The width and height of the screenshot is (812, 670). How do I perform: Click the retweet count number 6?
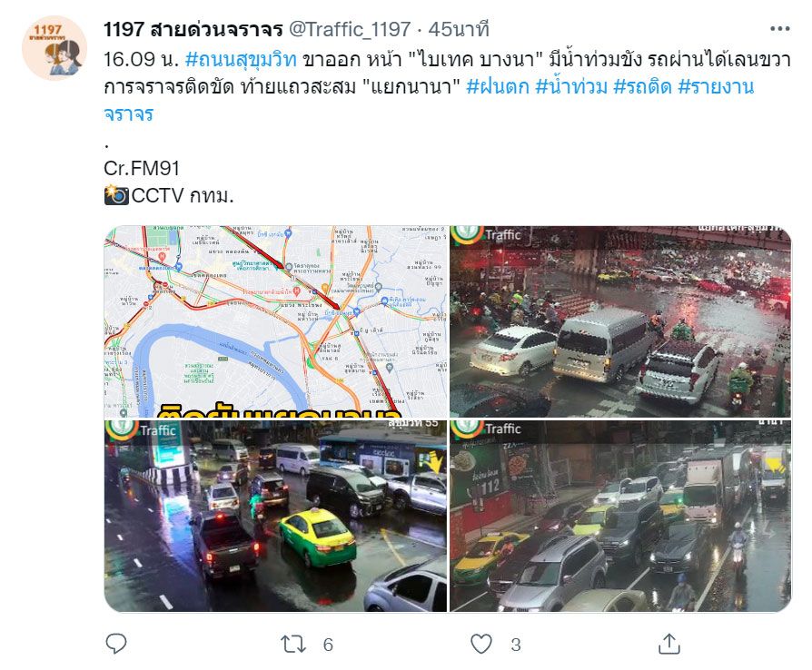[x=328, y=645]
